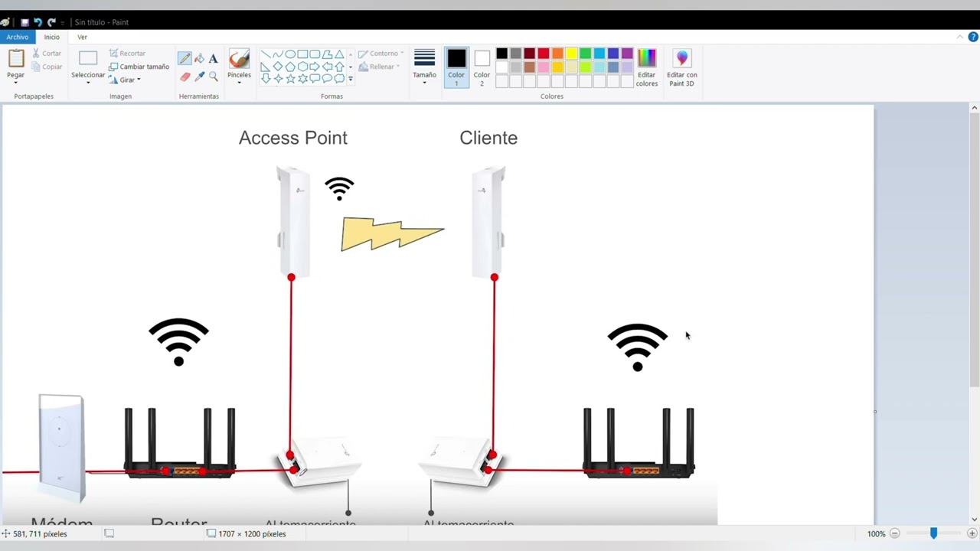980x551 pixels.
Task: Expand the Seleccionar dropdown arrow
Action: coord(88,83)
